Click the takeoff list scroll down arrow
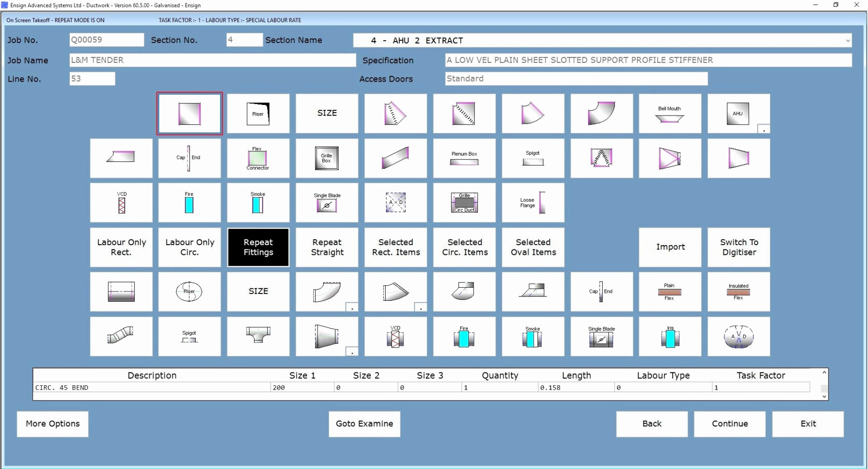Screen dimensions: 868x469 tap(825, 396)
